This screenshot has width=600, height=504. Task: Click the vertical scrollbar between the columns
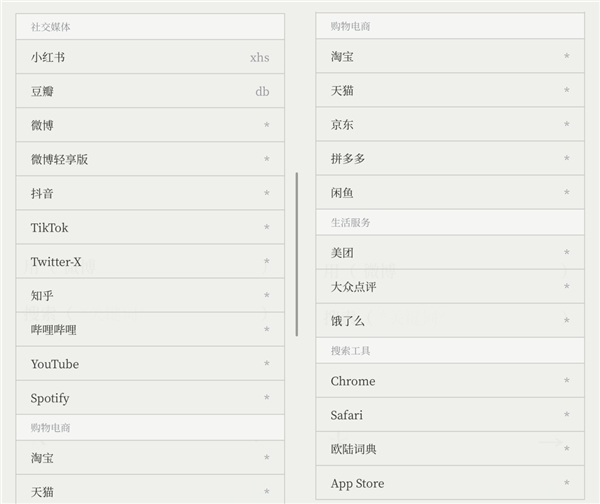tap(296, 254)
